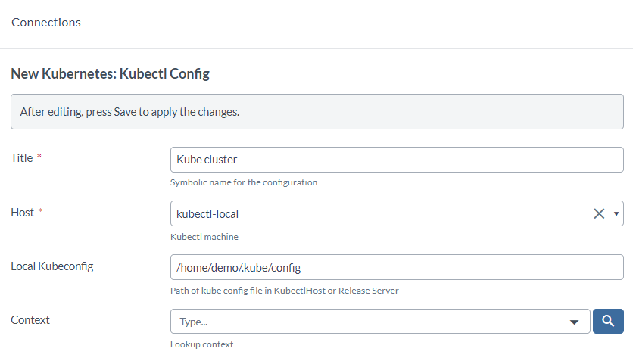Click the magnifier lookup button beside Context
633x364 pixels.
point(608,321)
